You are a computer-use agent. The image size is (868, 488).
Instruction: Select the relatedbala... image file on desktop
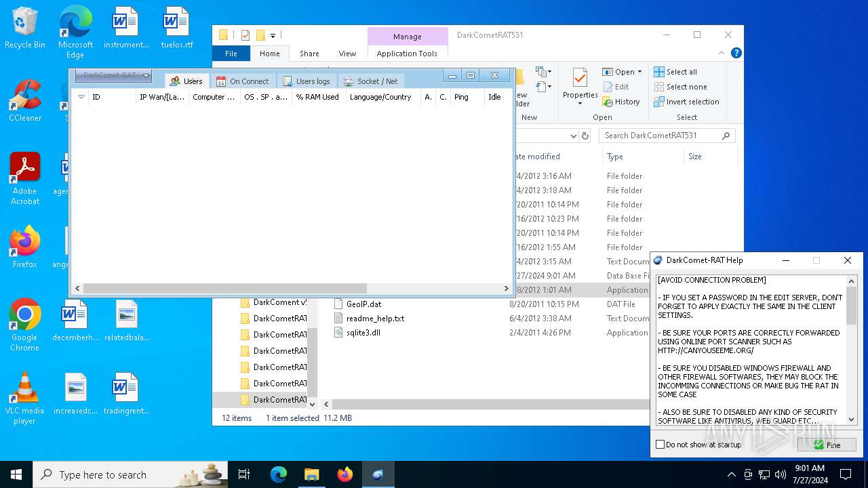tap(127, 321)
